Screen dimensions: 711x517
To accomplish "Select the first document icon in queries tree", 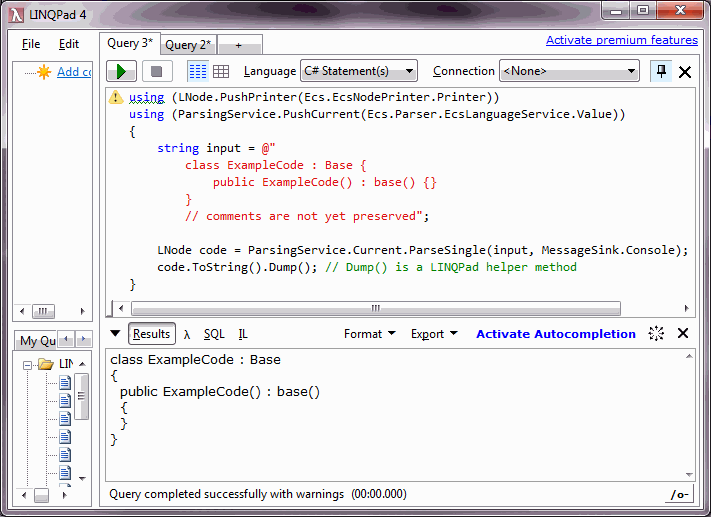I will 65,383.
